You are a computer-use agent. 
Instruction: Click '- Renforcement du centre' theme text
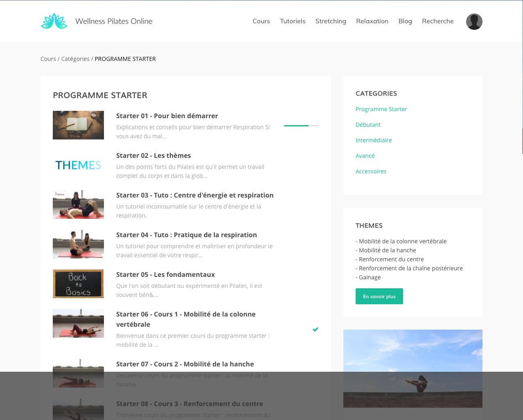pos(390,259)
